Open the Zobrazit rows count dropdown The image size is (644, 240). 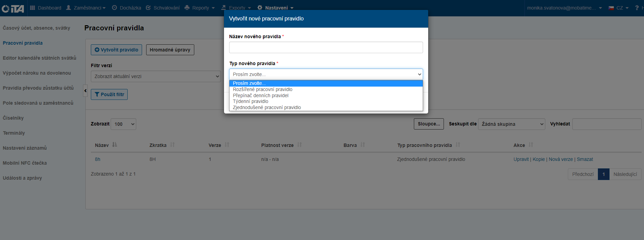tap(123, 124)
